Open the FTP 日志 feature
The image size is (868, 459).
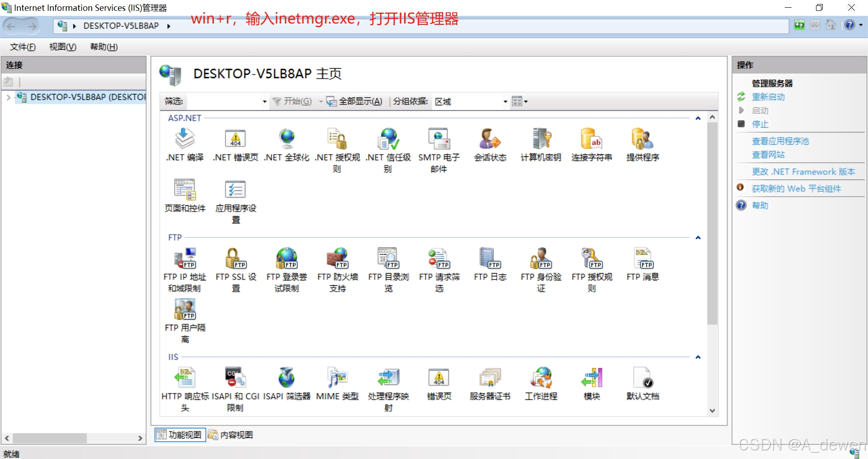490,265
